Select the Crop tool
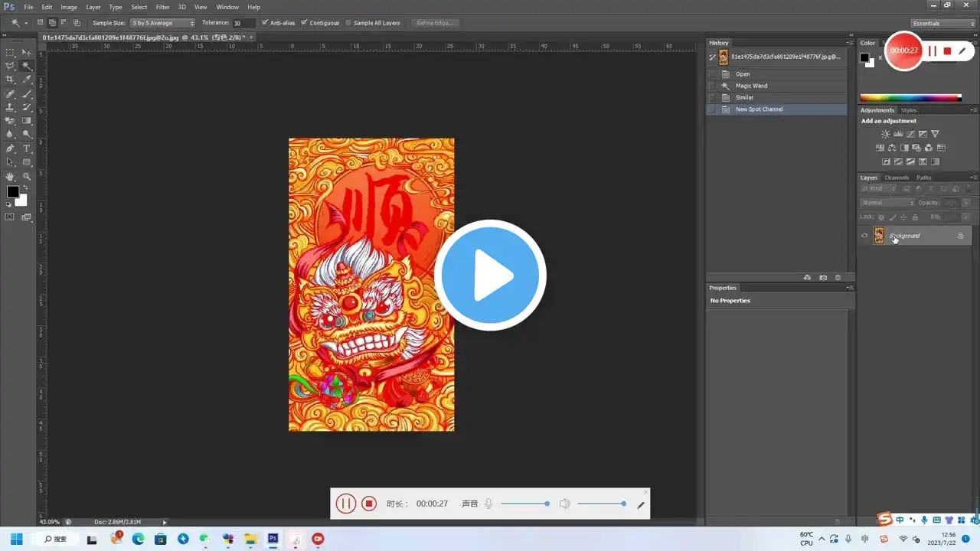 (x=11, y=79)
